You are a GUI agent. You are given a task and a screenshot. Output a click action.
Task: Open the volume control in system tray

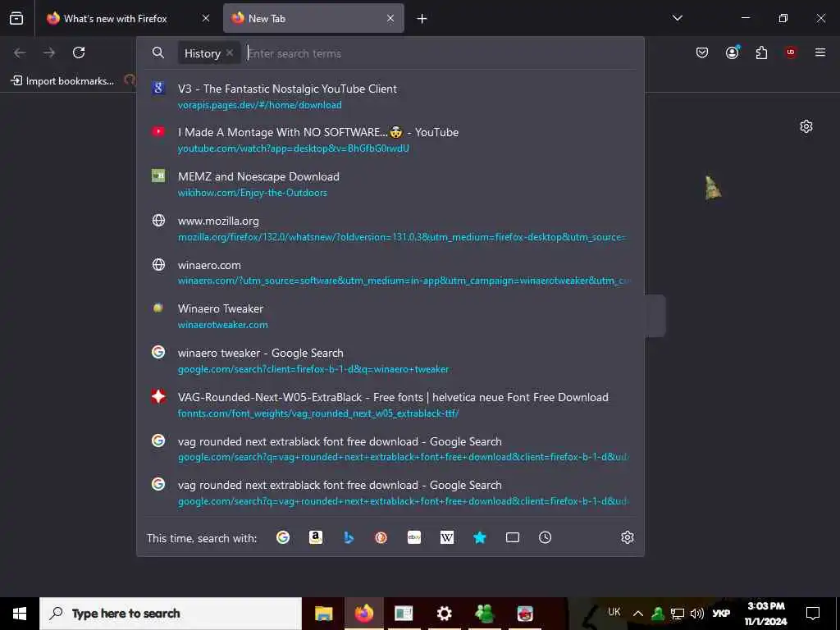tap(697, 614)
